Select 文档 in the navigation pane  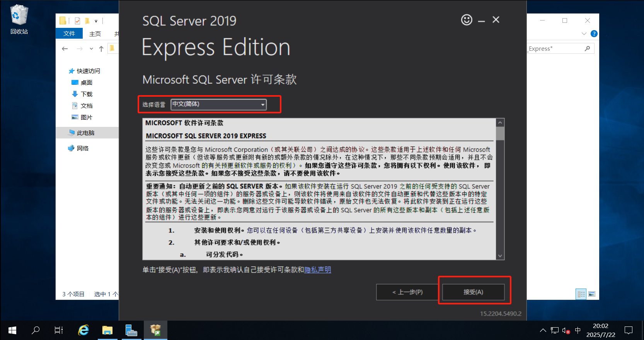tap(82, 106)
